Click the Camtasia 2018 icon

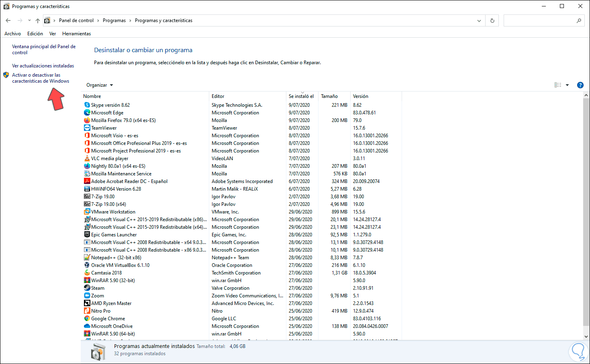coord(87,273)
